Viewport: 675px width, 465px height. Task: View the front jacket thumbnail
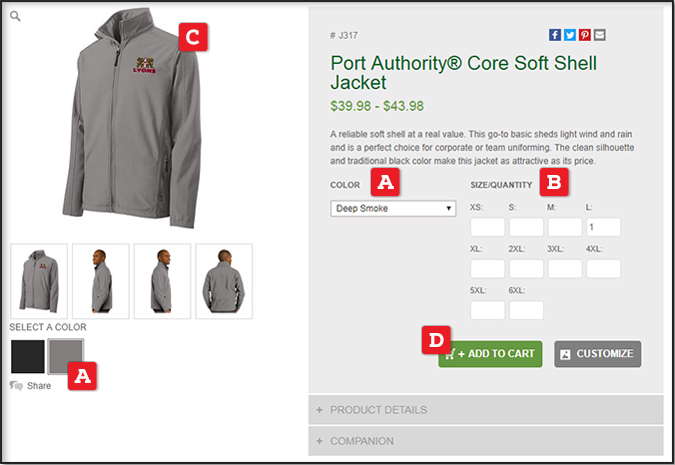[x=39, y=281]
